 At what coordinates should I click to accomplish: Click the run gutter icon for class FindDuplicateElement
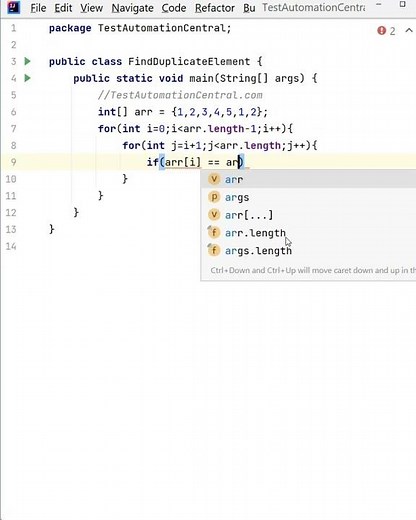(x=28, y=61)
